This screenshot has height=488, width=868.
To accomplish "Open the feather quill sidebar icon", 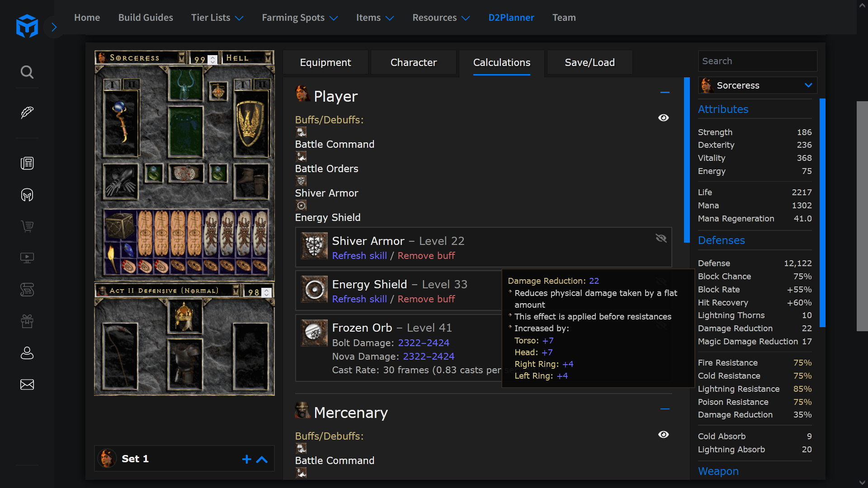I will click(x=27, y=112).
